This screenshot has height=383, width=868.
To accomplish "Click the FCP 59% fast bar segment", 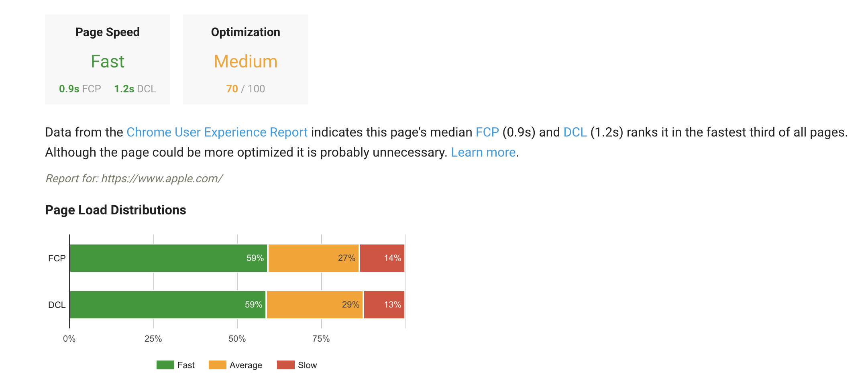I will 169,258.
